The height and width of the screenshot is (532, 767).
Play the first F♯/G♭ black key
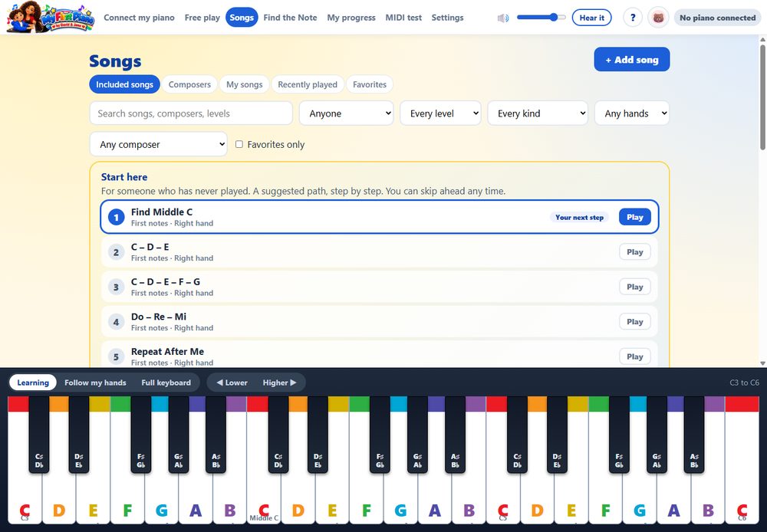click(141, 435)
